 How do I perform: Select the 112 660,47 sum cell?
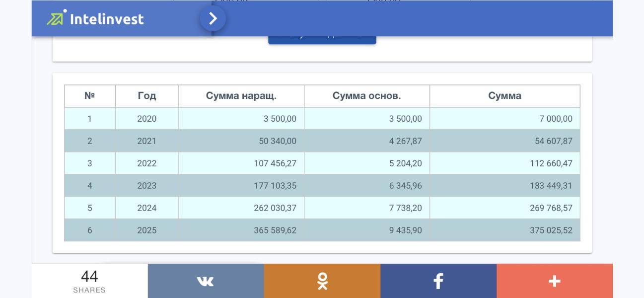tap(551, 163)
